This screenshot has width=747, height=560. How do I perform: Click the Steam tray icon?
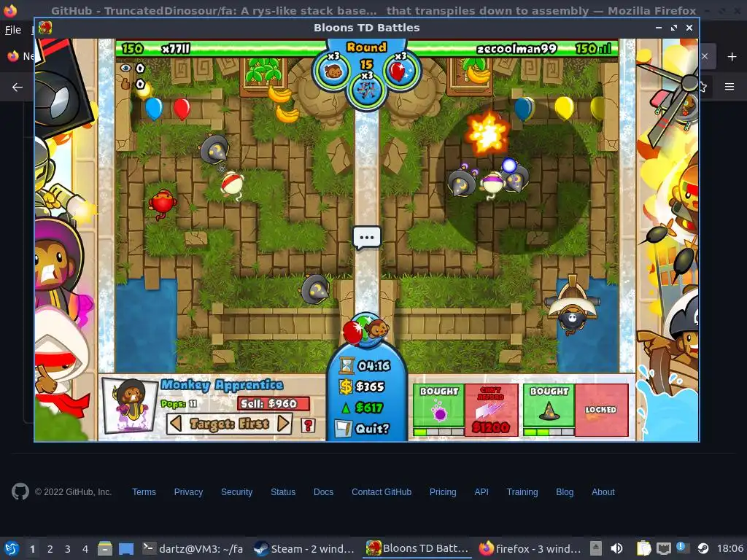coord(703,548)
